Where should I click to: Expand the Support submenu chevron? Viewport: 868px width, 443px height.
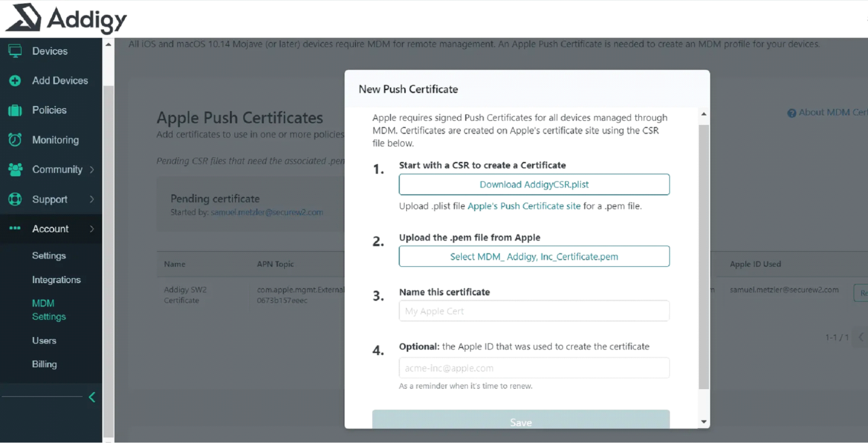coord(92,199)
